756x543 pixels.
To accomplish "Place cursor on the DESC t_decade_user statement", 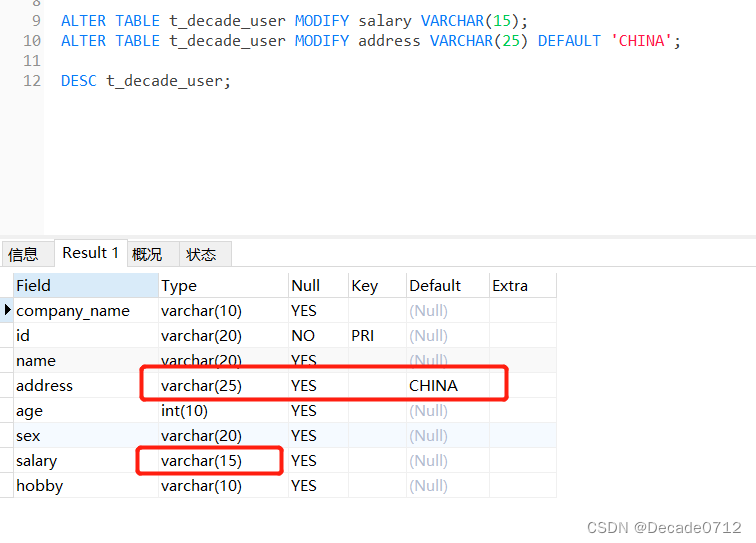I will pos(146,81).
